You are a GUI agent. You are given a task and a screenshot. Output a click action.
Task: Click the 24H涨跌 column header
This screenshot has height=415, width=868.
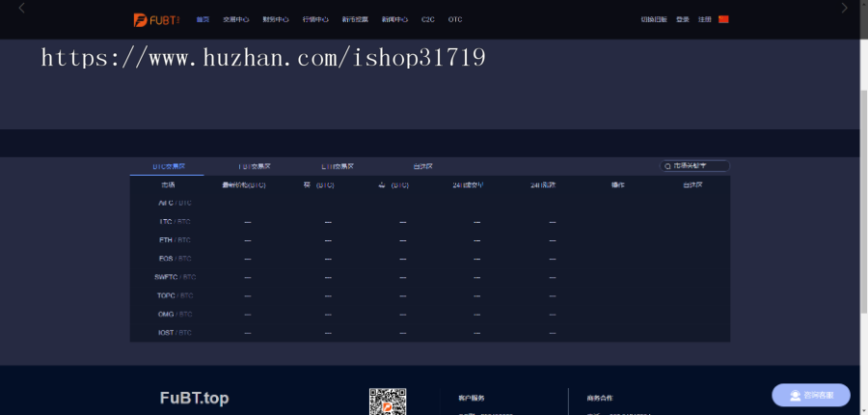pyautogui.click(x=543, y=185)
